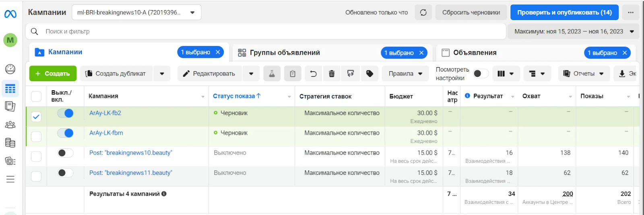Click info icon beside Результаты 4 кампаний
This screenshot has width=644, height=215.
164,194
